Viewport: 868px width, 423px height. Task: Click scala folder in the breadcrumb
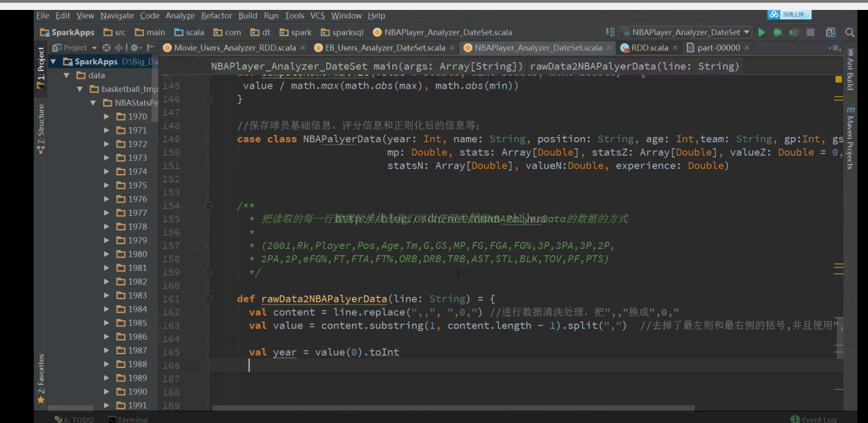(x=189, y=32)
